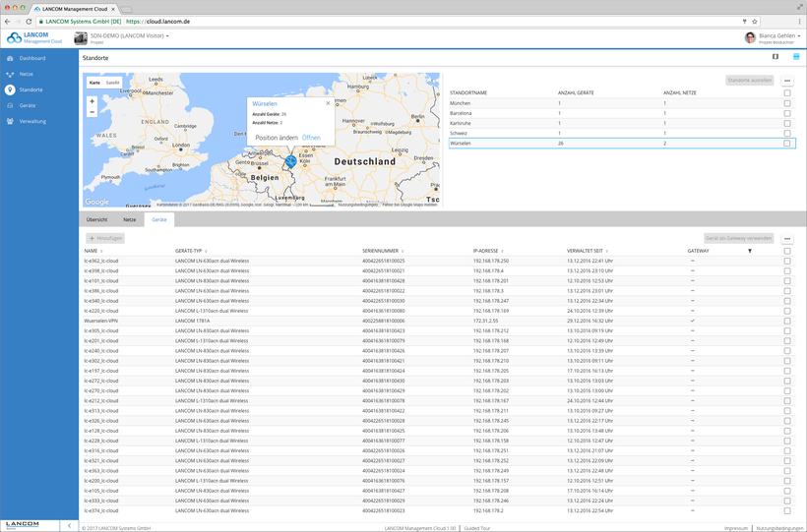807x532 pixels.
Task: Open Nutzungsbedingungen footer link
Action: (779, 528)
